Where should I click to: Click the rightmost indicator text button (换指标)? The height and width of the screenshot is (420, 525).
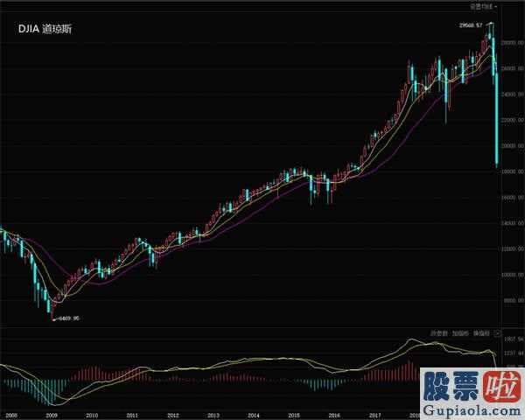481,333
